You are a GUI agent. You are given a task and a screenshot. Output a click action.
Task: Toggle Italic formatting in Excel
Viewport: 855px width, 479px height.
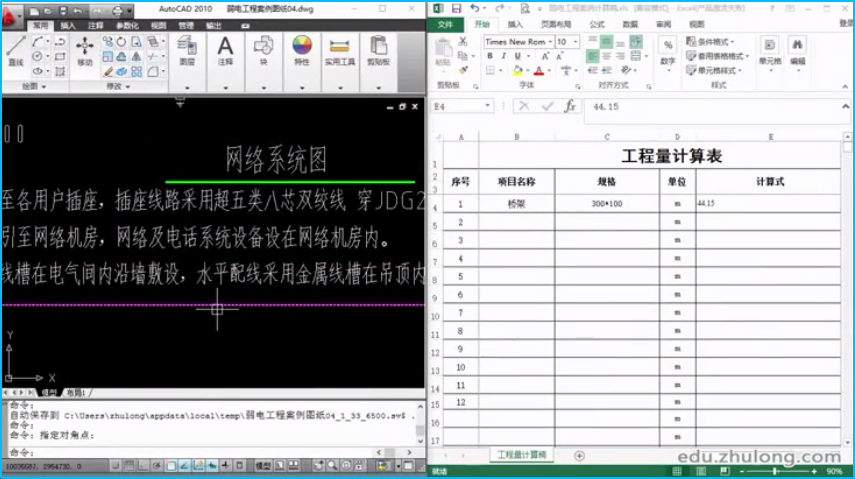point(503,56)
